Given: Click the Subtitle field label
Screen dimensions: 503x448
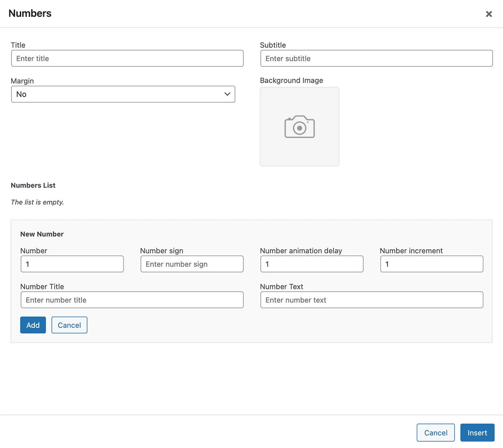Looking at the screenshot, I should tap(273, 45).
